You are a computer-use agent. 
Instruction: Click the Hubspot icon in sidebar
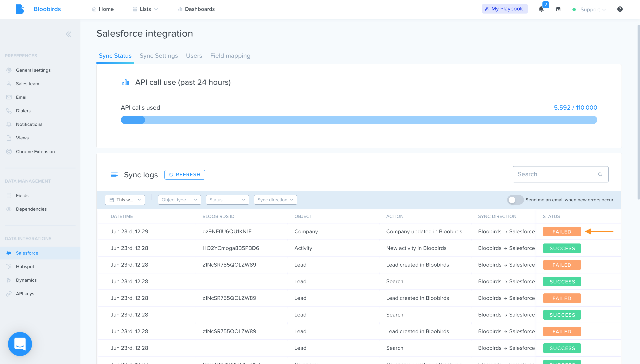point(9,267)
